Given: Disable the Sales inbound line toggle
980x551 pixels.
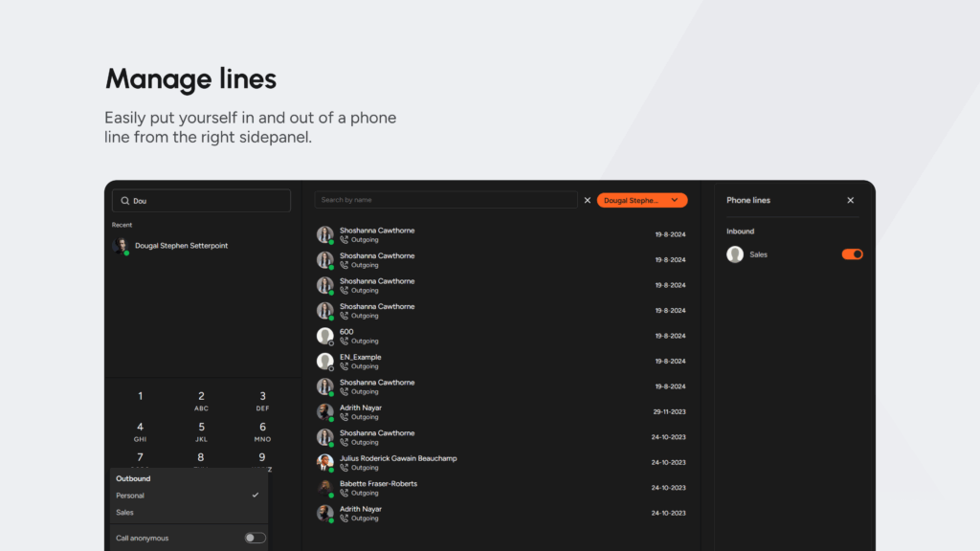Looking at the screenshot, I should (852, 254).
